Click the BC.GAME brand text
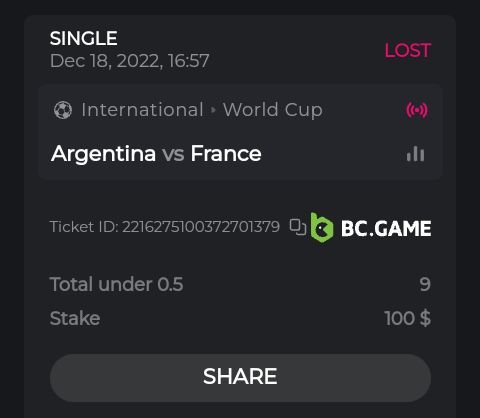480x418 pixels. pos(386,228)
